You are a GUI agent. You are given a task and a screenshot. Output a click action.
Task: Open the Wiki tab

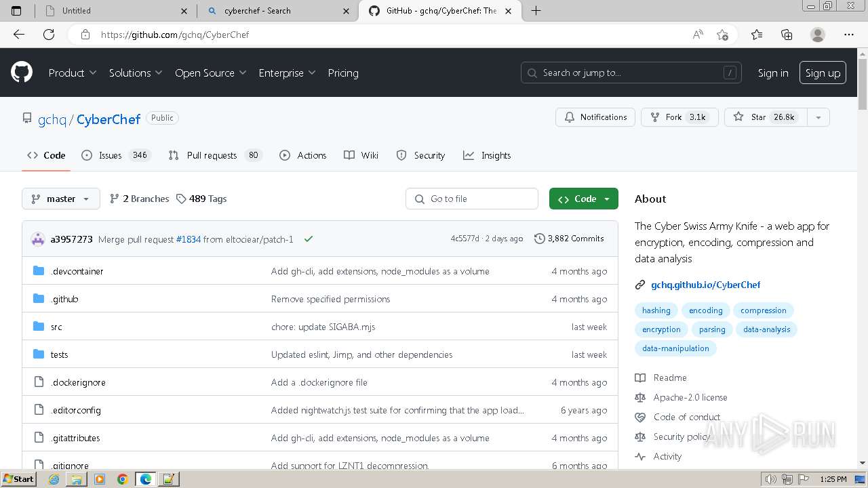[x=361, y=155]
